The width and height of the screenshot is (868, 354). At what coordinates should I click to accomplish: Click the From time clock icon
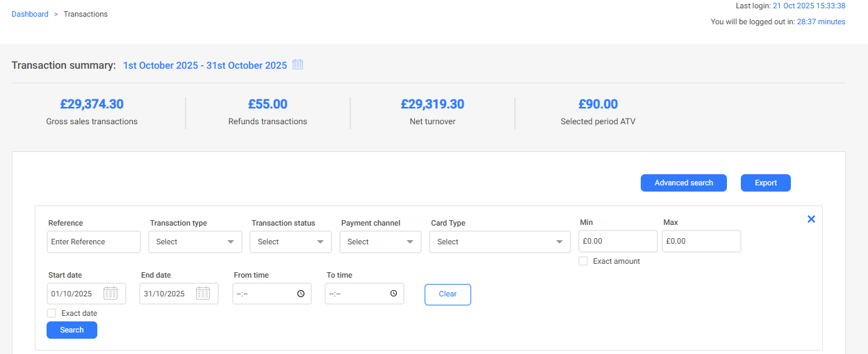pos(301,294)
